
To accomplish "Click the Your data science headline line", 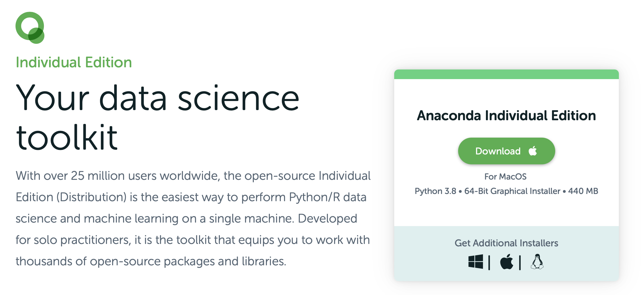I will (157, 98).
